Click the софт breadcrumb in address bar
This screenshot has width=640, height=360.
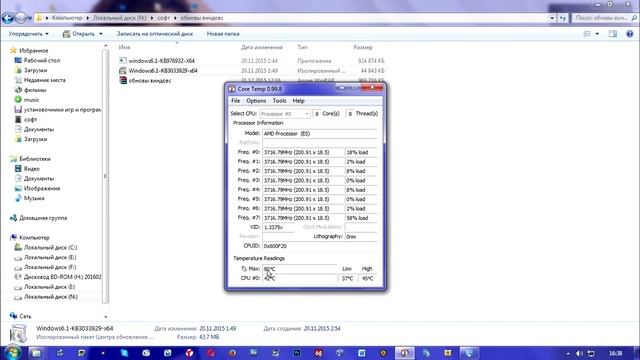(x=163, y=18)
